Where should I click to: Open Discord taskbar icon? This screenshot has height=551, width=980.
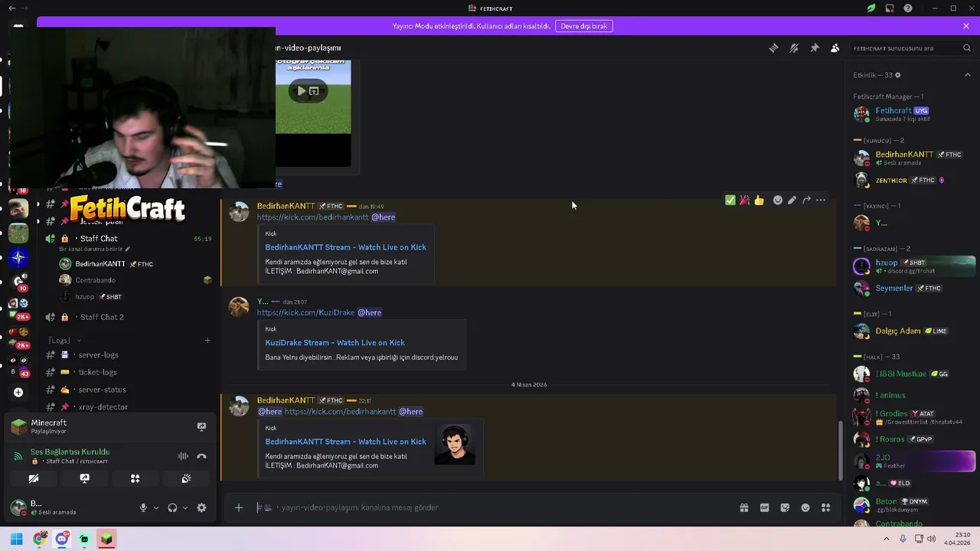62,539
